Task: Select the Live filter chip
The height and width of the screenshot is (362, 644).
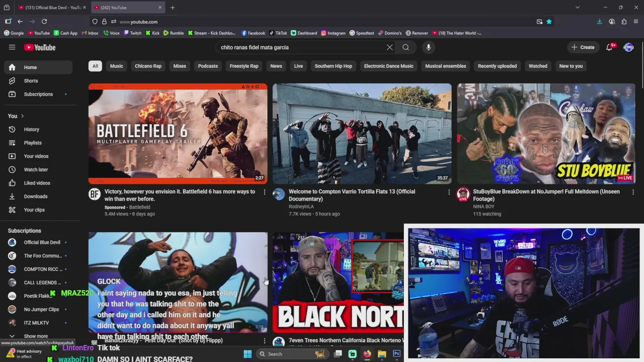Action: click(298, 66)
